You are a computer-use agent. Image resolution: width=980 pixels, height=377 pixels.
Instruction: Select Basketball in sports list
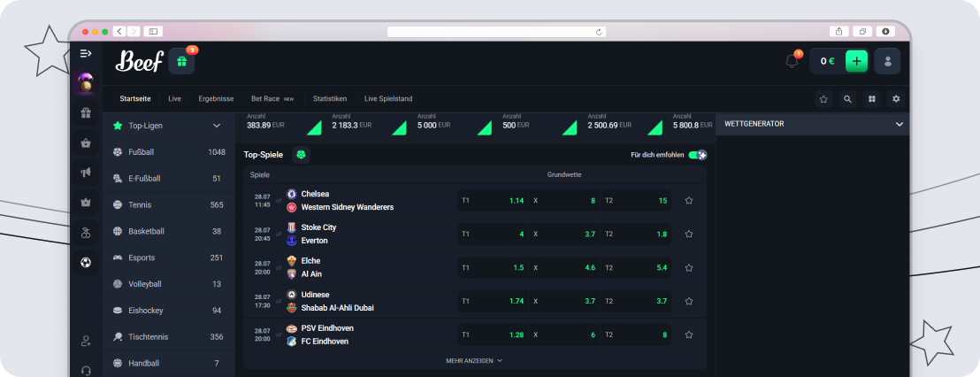(169, 231)
